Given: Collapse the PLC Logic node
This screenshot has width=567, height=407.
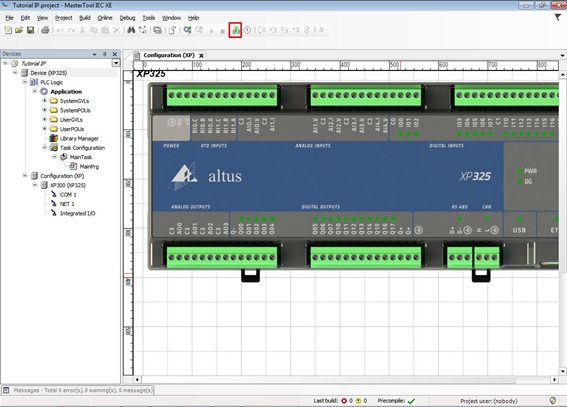Looking at the screenshot, I should pos(25,82).
